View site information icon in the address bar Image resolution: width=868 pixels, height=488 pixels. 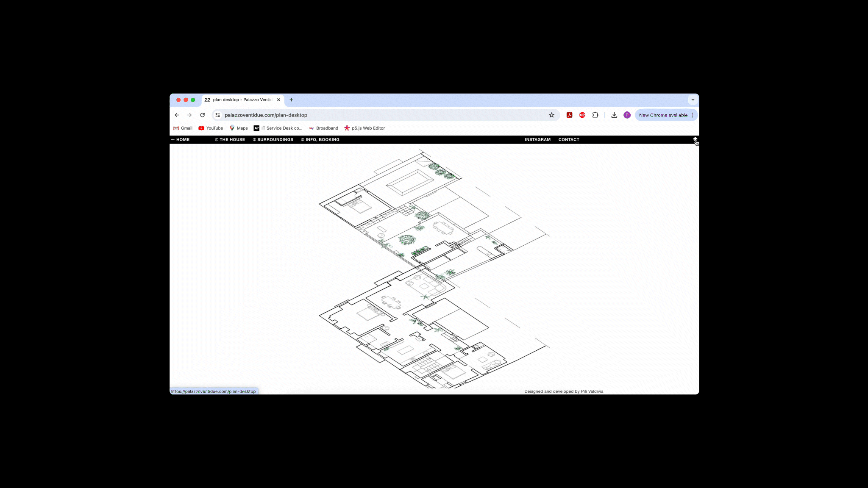[x=217, y=115]
